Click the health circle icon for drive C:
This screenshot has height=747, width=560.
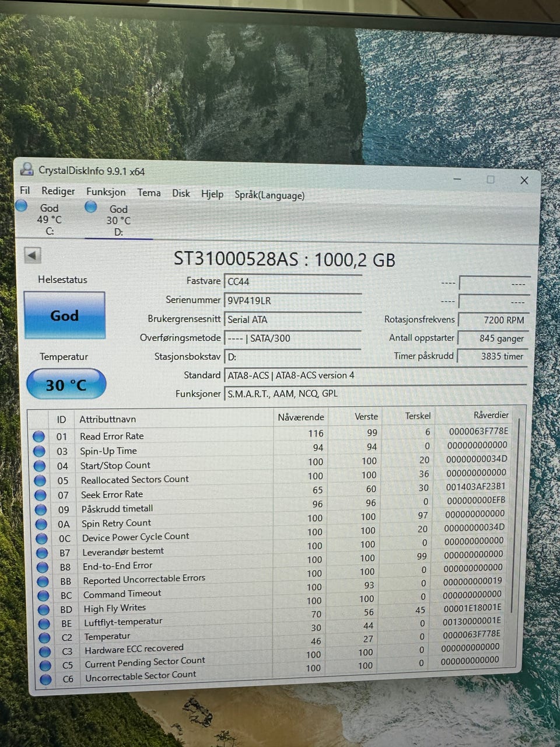tap(22, 205)
